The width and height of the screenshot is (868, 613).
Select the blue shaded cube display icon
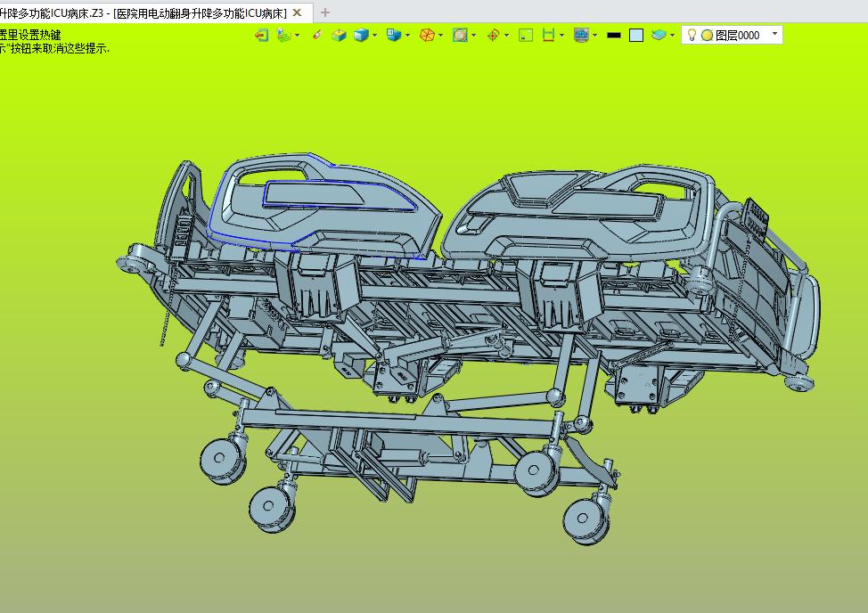(x=362, y=36)
